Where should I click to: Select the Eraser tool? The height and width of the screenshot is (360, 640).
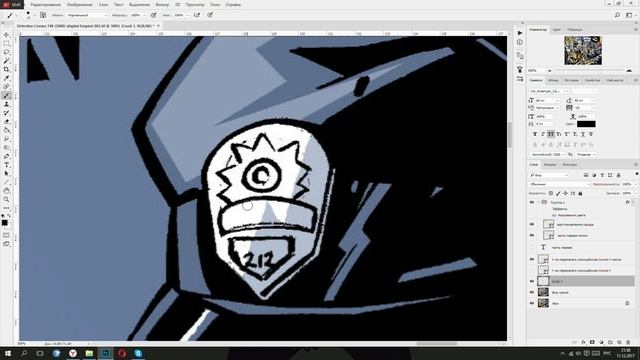tap(7, 121)
